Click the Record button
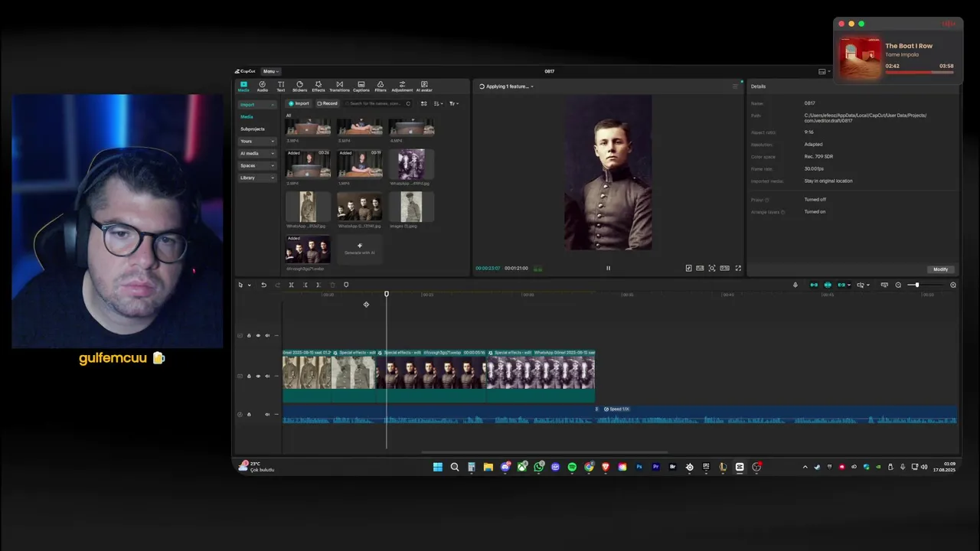Screen dimensions: 980x551 pos(327,103)
